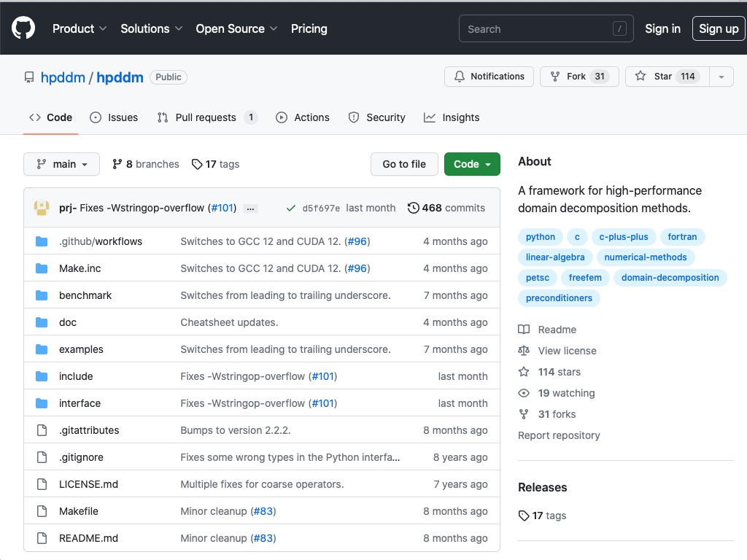The height and width of the screenshot is (560, 747).
Task: Expand the Product menu
Action: click(80, 28)
